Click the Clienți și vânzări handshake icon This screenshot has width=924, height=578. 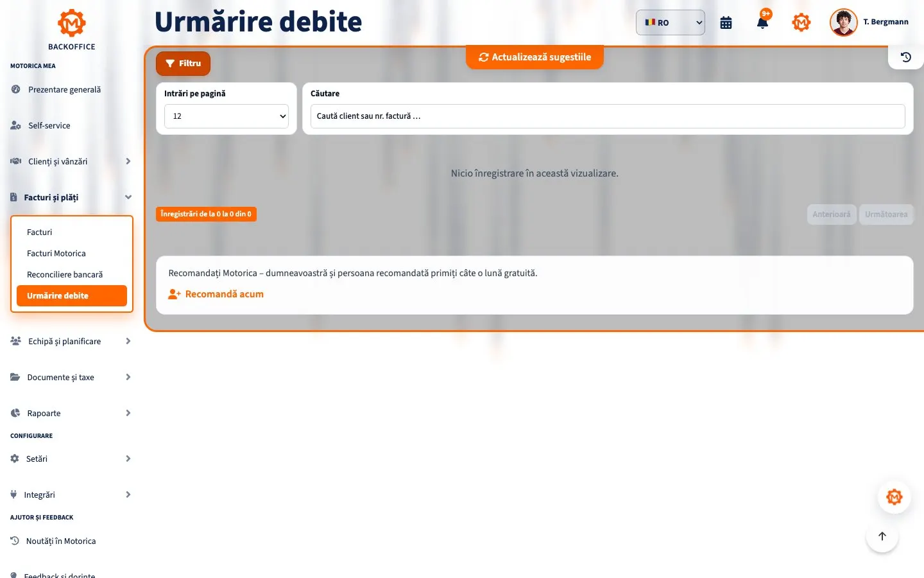15,162
